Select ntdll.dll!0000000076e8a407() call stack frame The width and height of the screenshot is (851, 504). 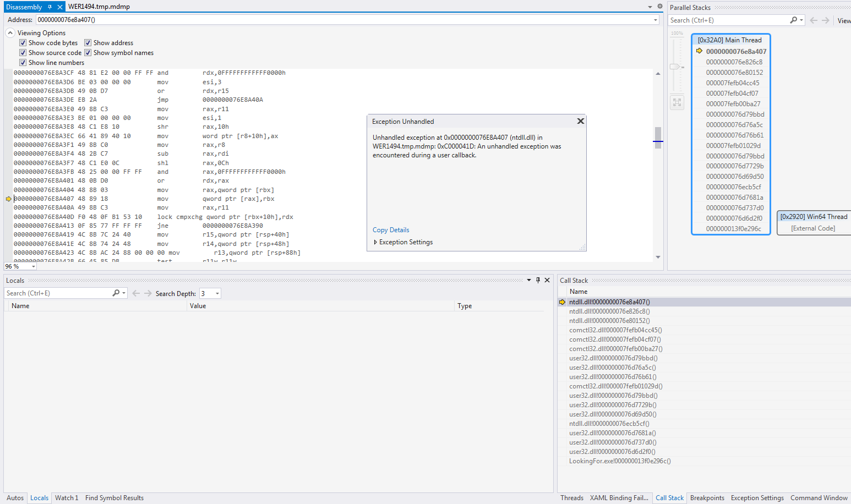click(x=609, y=302)
